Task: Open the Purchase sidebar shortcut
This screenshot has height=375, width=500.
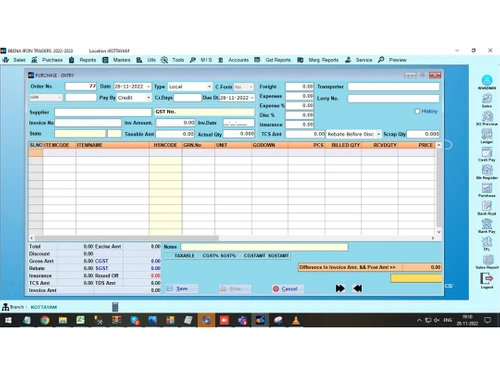Action: pyautogui.click(x=487, y=188)
